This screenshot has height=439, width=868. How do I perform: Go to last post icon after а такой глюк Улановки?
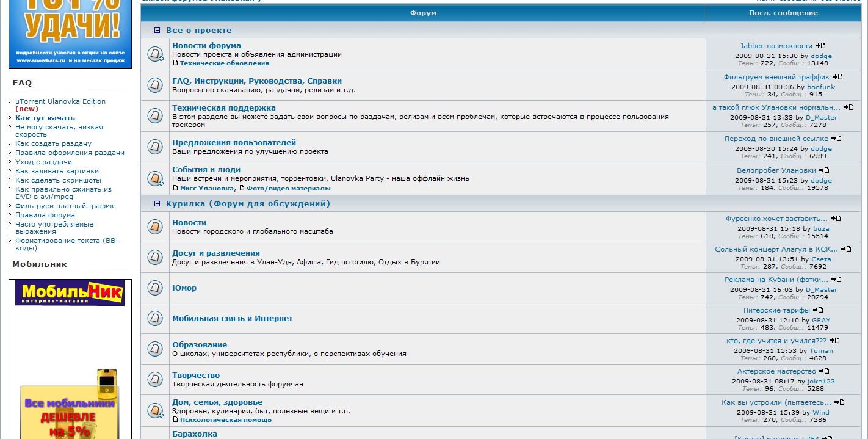point(848,107)
